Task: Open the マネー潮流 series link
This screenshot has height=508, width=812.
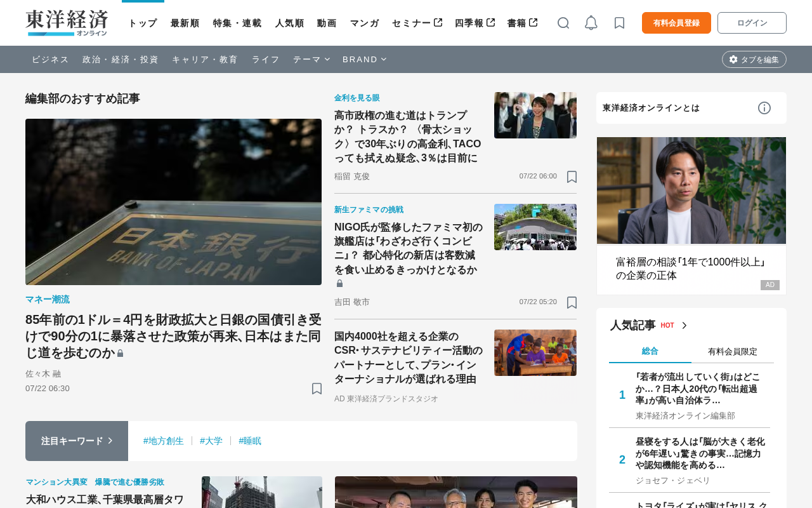Action: coord(48,299)
